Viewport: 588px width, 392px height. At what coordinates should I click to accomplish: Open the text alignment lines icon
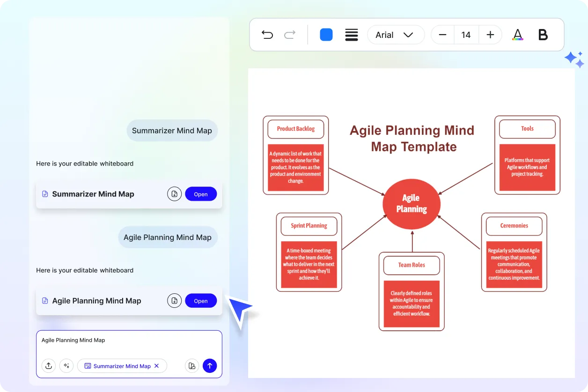[x=352, y=35]
